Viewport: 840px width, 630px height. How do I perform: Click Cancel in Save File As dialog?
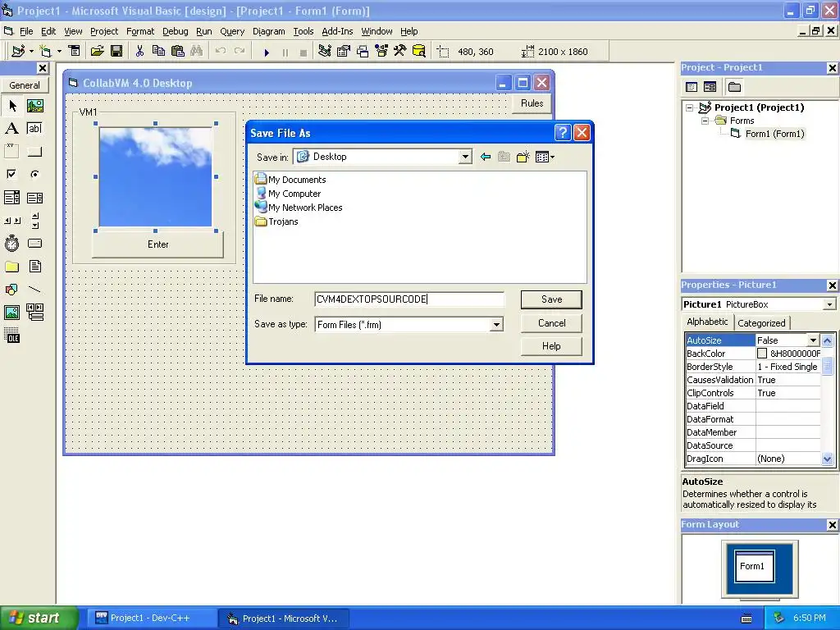point(551,323)
